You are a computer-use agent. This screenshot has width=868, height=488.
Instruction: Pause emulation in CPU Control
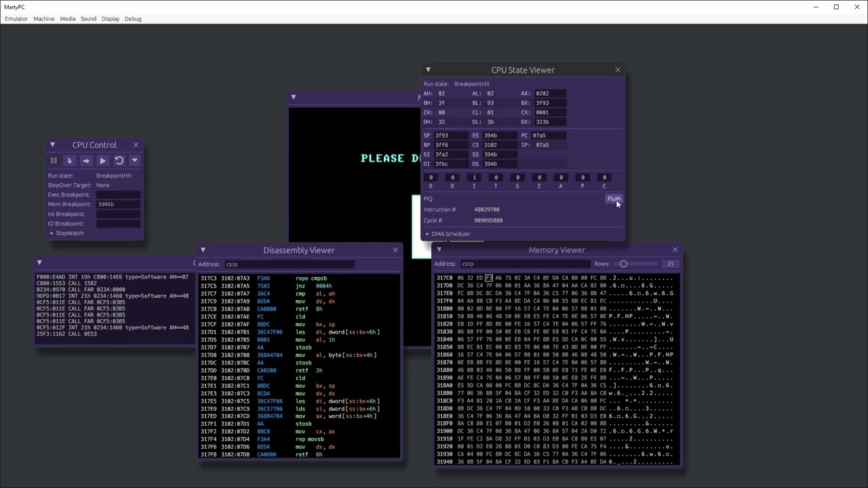tap(54, 161)
